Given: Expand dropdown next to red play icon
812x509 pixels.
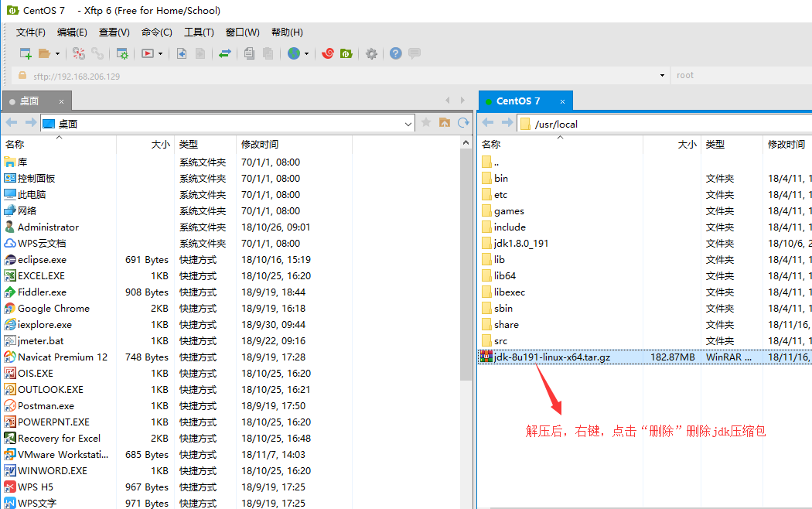Looking at the screenshot, I should coord(161,53).
